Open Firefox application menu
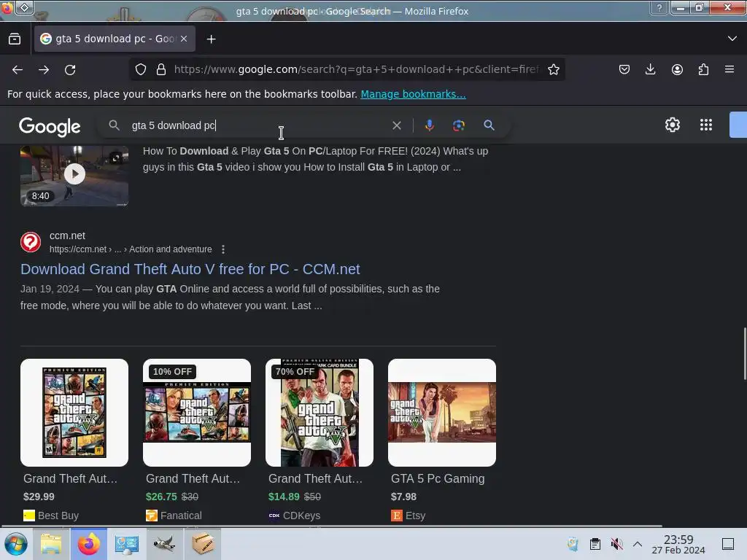The width and height of the screenshot is (747, 560). pos(729,69)
